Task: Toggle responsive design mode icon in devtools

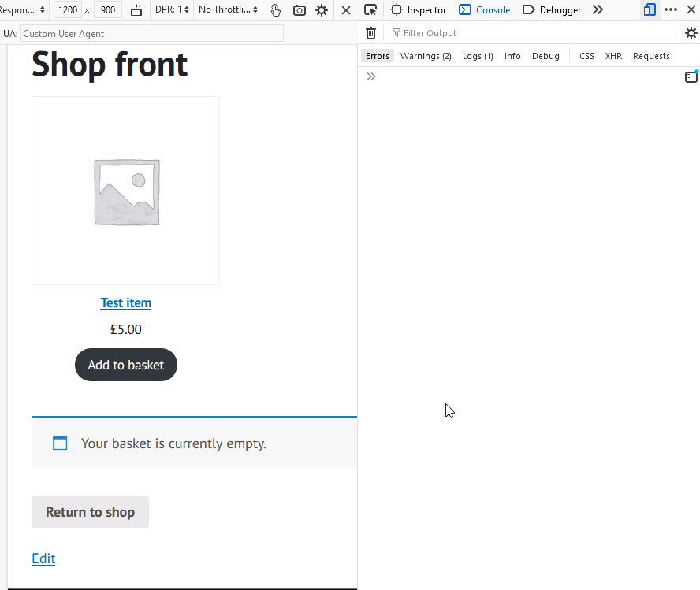Action: [x=650, y=9]
